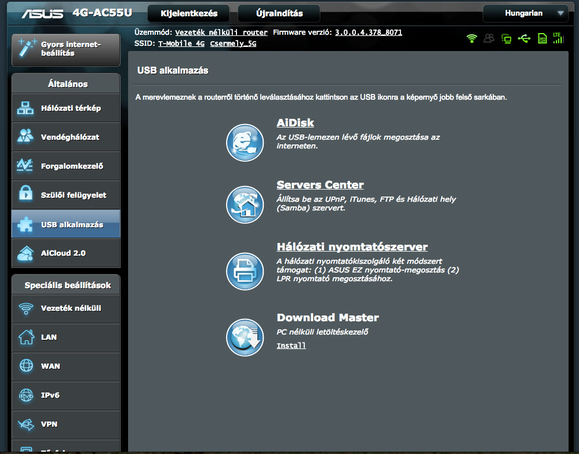Open Szülői felügyelet menu item

(66, 195)
